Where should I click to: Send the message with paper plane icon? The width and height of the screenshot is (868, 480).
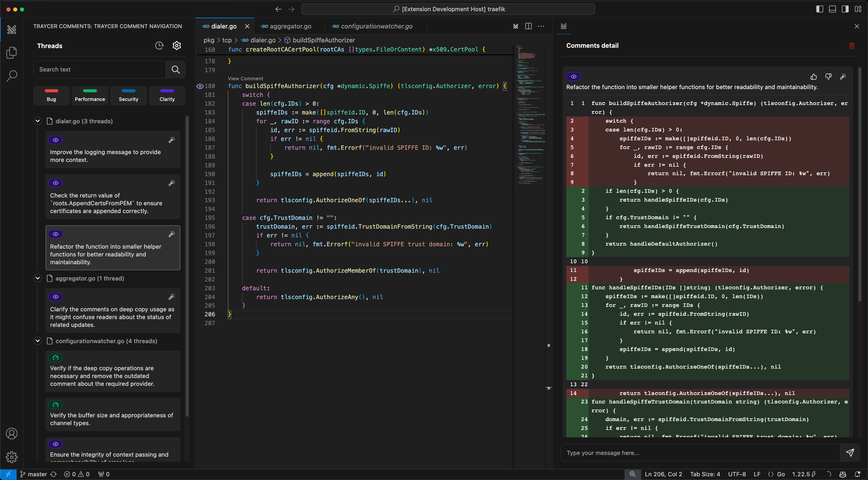(850, 453)
